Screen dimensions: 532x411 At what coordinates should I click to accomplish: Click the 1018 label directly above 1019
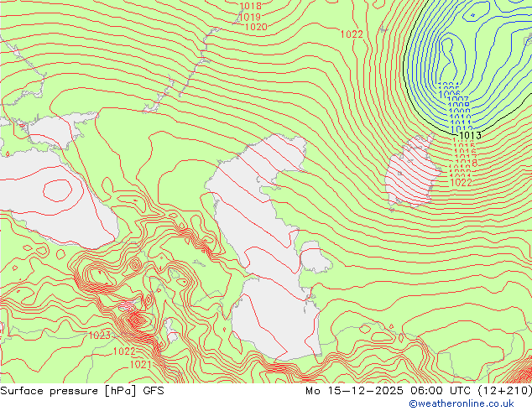tap(250, 6)
